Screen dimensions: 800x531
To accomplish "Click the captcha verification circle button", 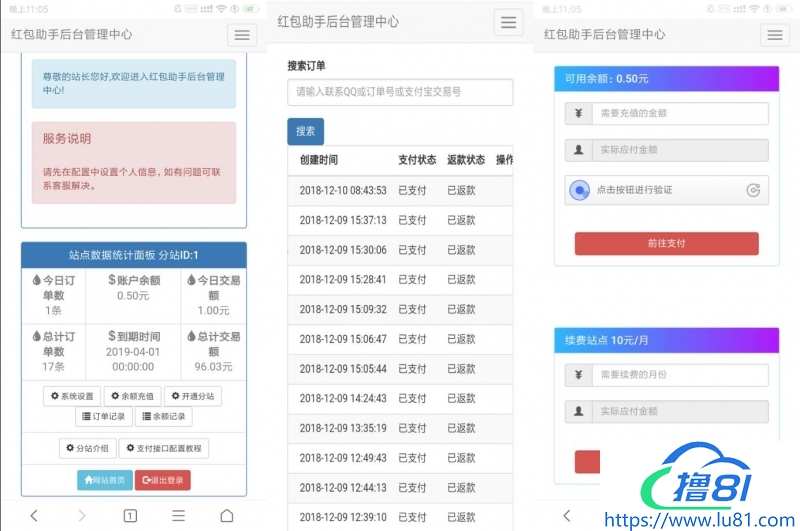I will point(579,190).
